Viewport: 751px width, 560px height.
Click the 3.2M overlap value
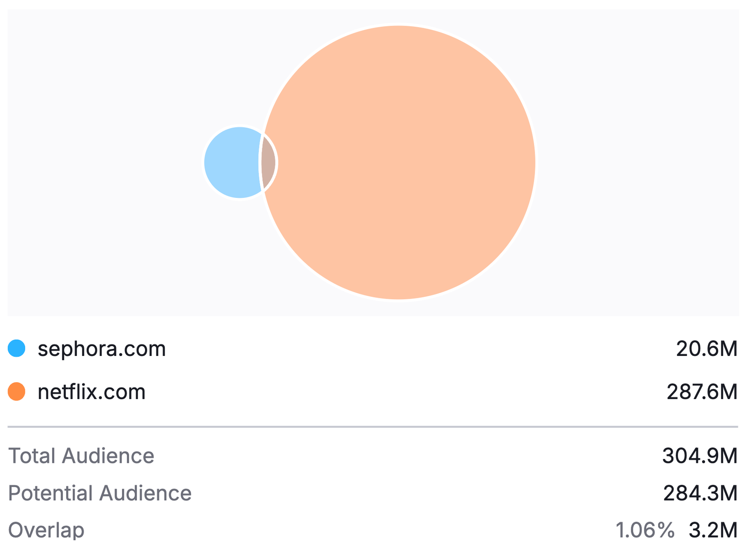point(713,530)
